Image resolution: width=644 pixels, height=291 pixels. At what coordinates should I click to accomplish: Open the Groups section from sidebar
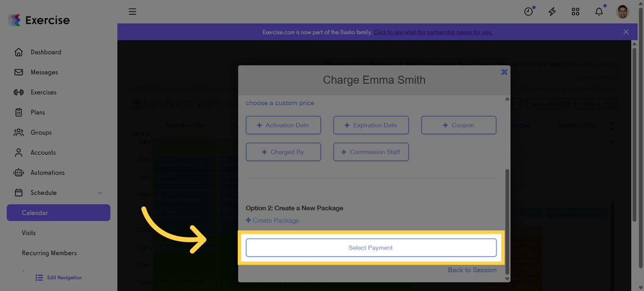18,132
